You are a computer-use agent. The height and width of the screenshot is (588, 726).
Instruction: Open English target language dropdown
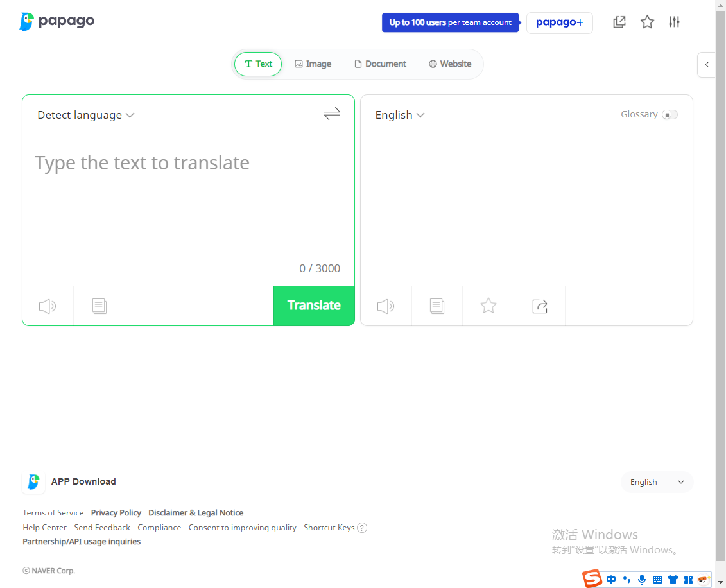pyautogui.click(x=399, y=115)
